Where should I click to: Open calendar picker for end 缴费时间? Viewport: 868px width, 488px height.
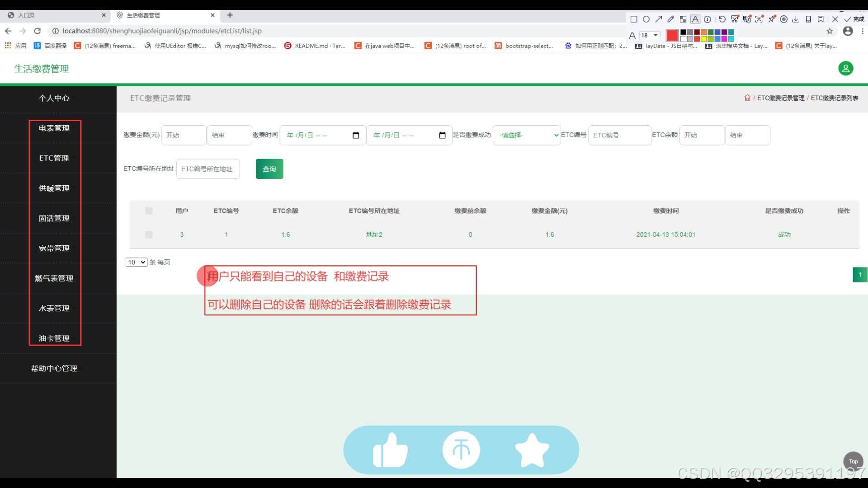pyautogui.click(x=442, y=135)
